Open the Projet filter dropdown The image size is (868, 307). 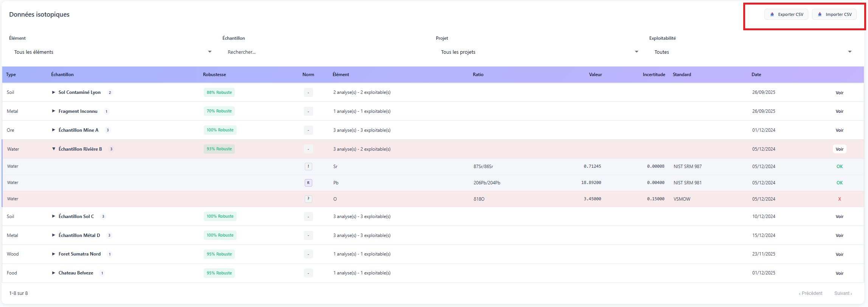click(x=539, y=52)
